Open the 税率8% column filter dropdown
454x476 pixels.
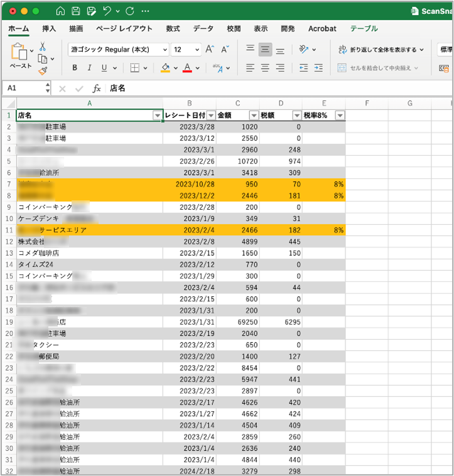(x=340, y=116)
